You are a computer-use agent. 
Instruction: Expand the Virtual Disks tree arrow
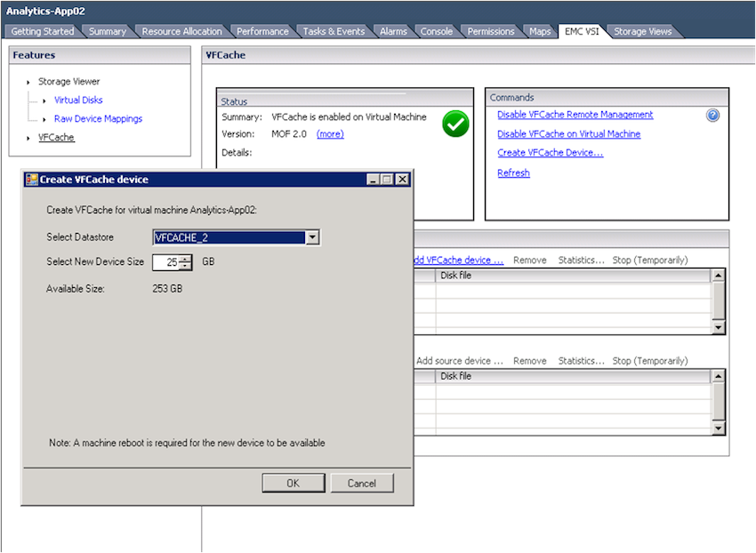click(x=44, y=100)
